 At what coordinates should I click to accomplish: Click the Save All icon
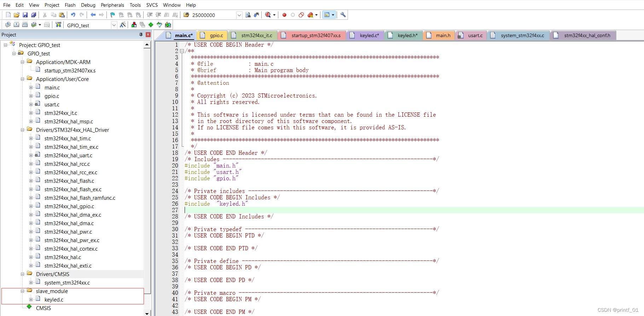coord(34,15)
